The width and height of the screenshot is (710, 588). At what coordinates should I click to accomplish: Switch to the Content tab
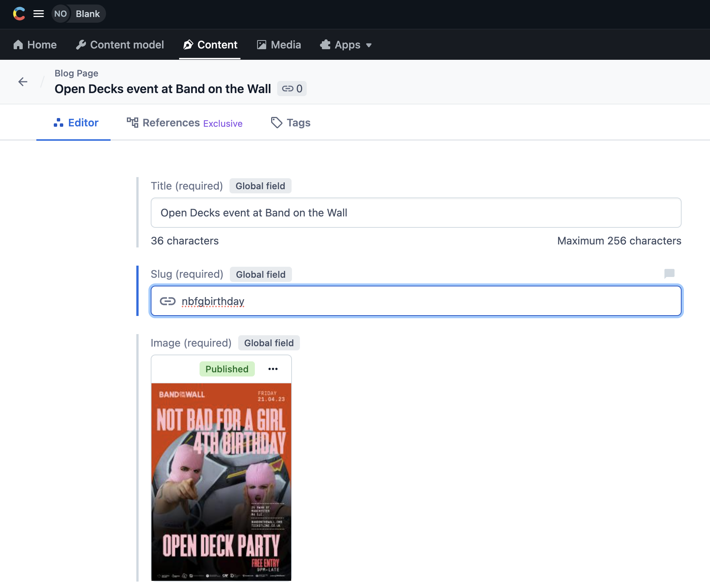coord(210,45)
